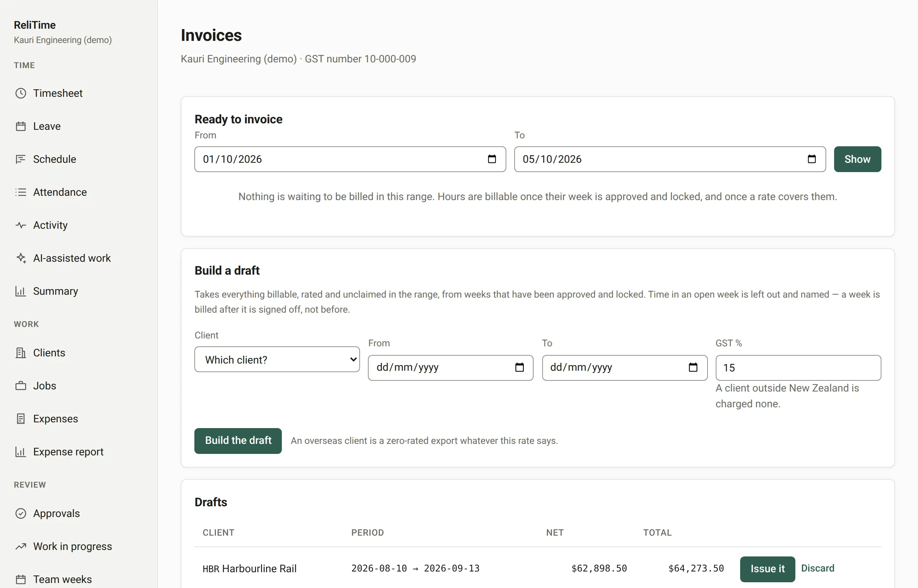The height and width of the screenshot is (588, 918).
Task: Click Build the draft button
Action: point(238,441)
